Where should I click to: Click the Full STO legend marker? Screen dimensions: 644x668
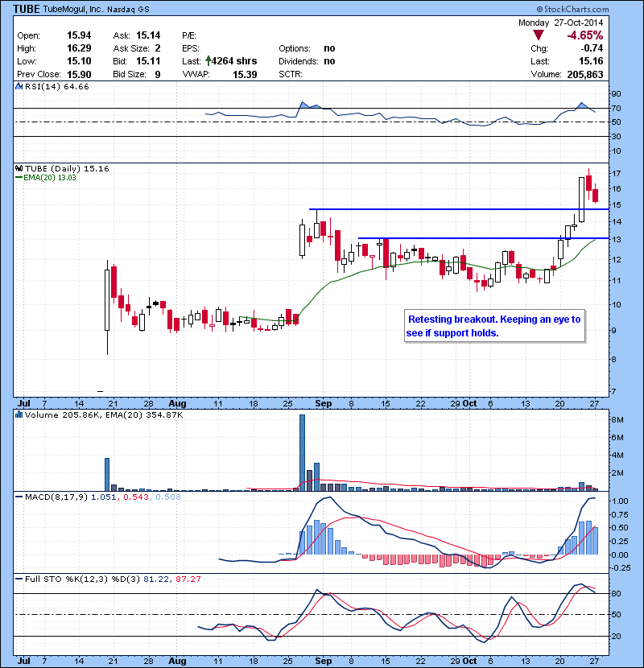click(x=19, y=579)
